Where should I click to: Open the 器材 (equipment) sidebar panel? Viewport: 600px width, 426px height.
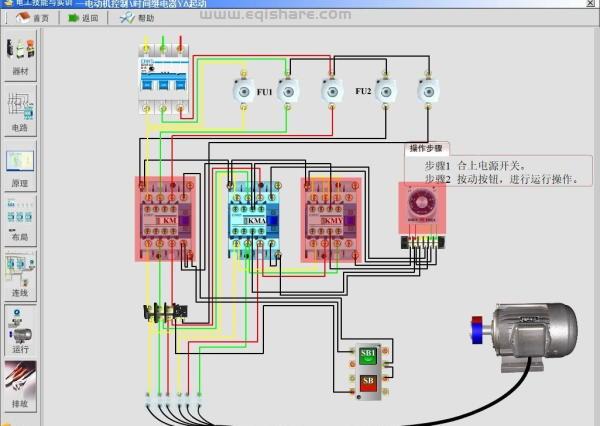tap(20, 54)
